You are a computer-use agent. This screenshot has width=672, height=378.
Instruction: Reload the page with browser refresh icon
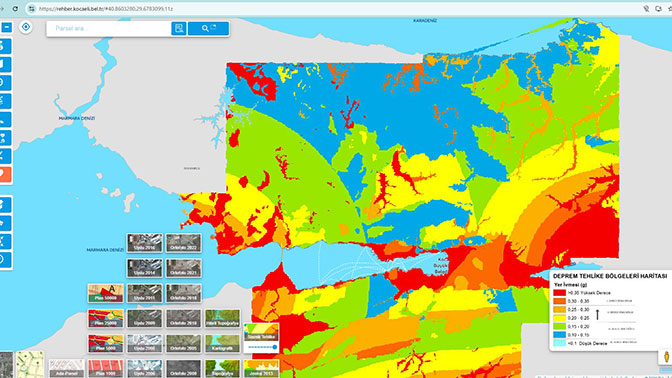pyautogui.click(x=15, y=9)
